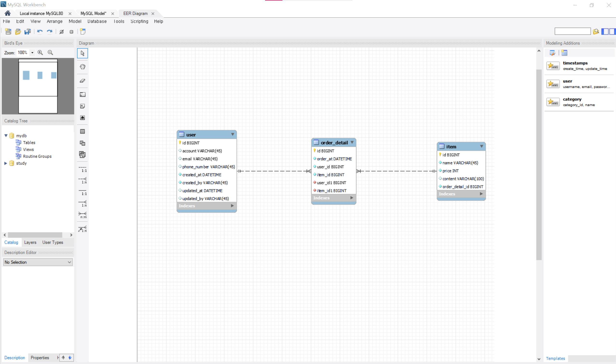This screenshot has height=364, width=616.
Task: Select the eraser delete tool
Action: pyautogui.click(x=82, y=81)
